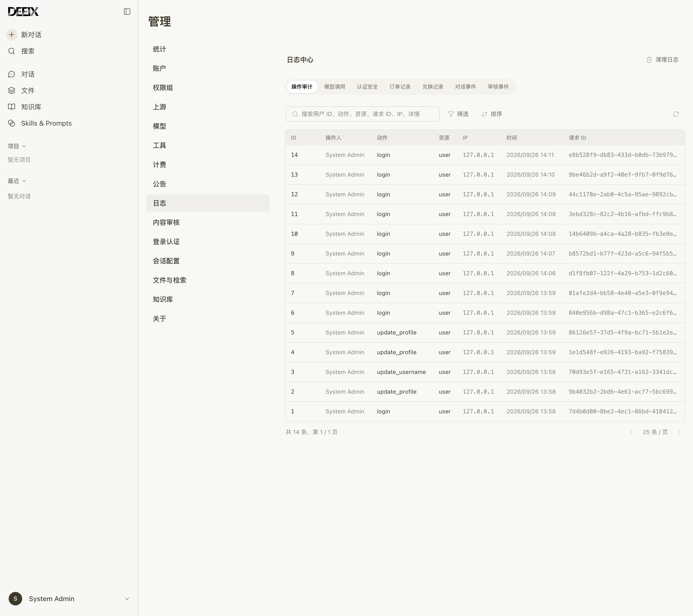Open the 权限组 management section
Viewport: 693px width, 616px height.
208,88
